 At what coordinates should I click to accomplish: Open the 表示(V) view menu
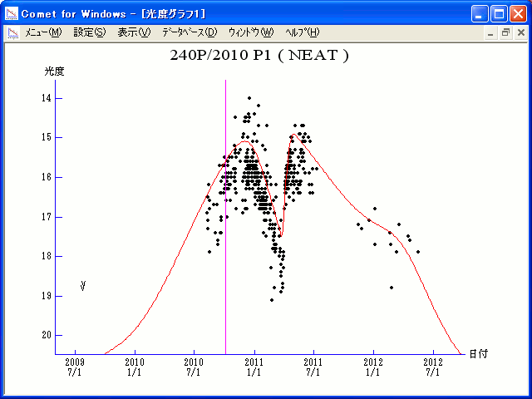click(133, 32)
